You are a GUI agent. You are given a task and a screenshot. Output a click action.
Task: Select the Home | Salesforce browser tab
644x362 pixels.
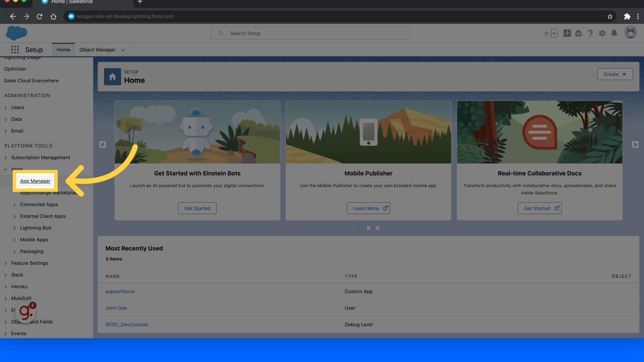(x=83, y=2)
